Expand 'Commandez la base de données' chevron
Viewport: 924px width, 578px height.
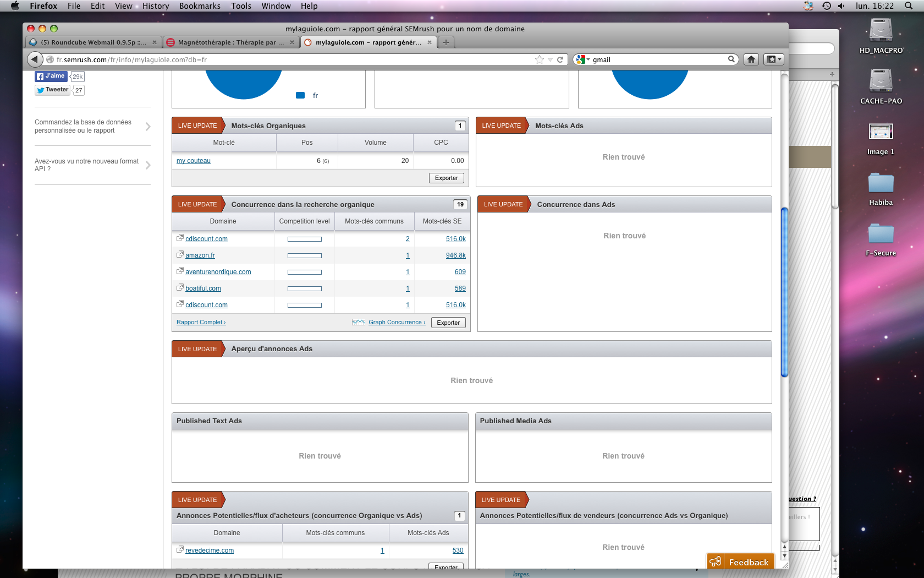(148, 127)
